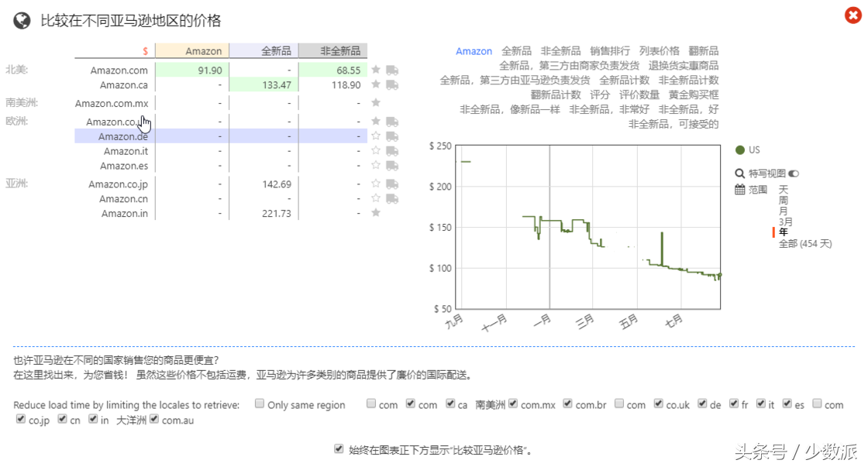The image size is (868, 467).
Task: Click the truck icon in the Amazon.it row
Action: [392, 151]
